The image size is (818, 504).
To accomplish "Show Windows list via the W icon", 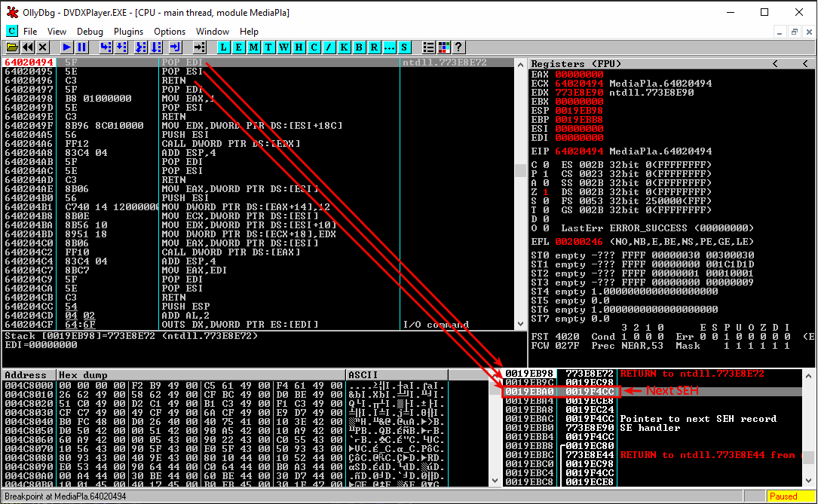I will [283, 47].
